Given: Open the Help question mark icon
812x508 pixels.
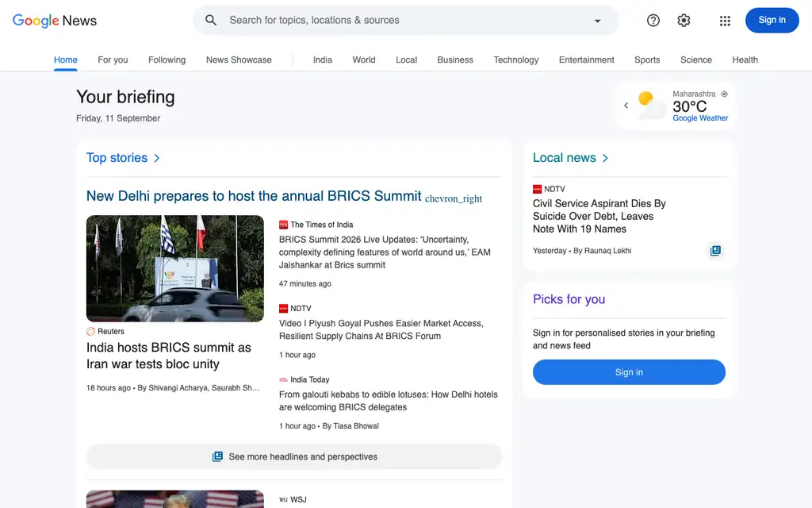Looking at the screenshot, I should pyautogui.click(x=653, y=20).
